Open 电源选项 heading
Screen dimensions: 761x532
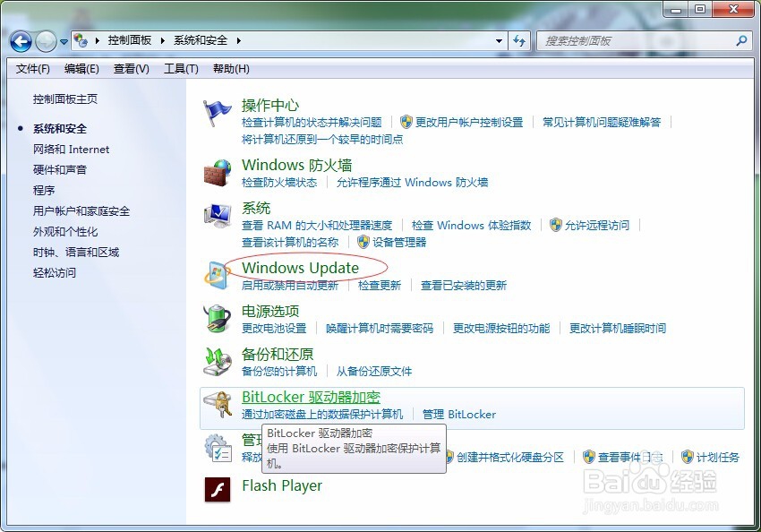pos(270,311)
